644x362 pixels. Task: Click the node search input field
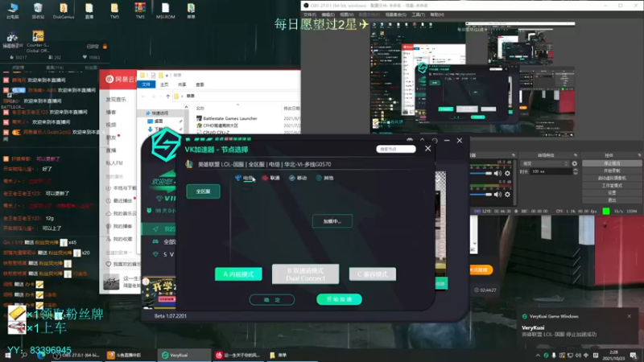[x=396, y=149]
